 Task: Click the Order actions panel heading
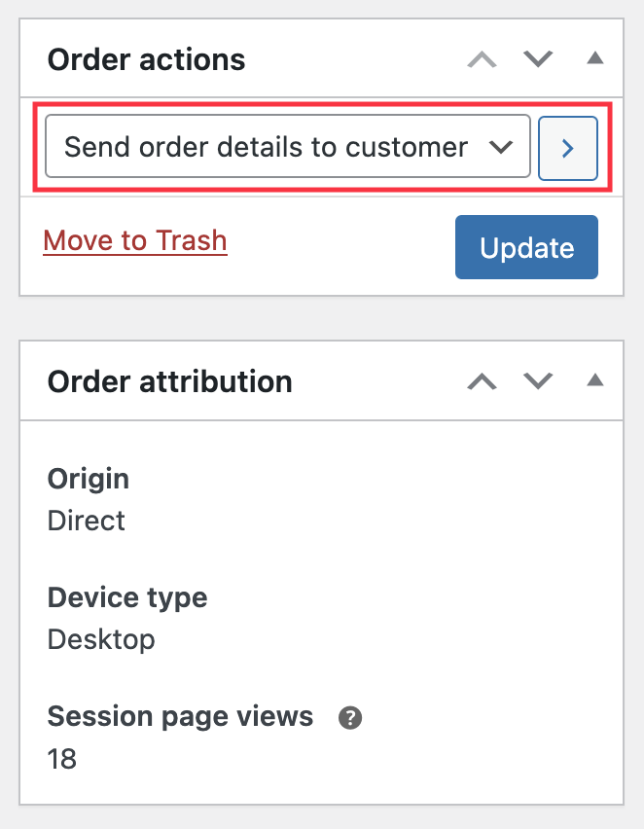pos(146,59)
